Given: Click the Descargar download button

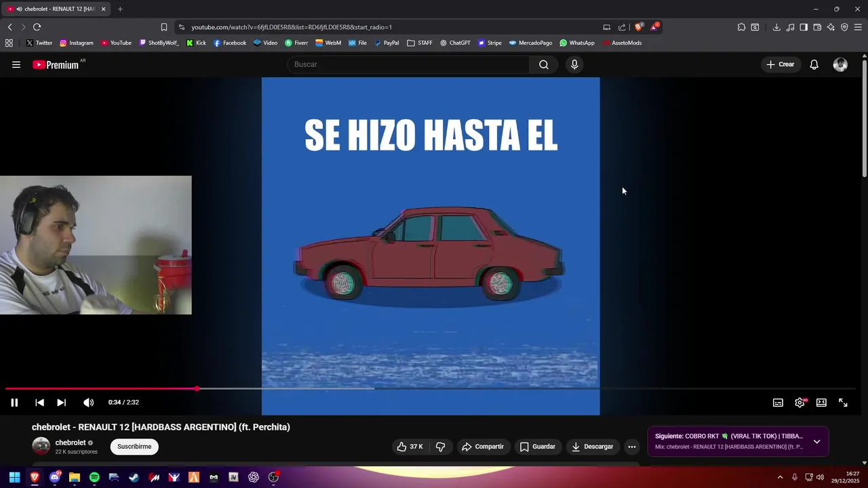Looking at the screenshot, I should click(x=593, y=447).
